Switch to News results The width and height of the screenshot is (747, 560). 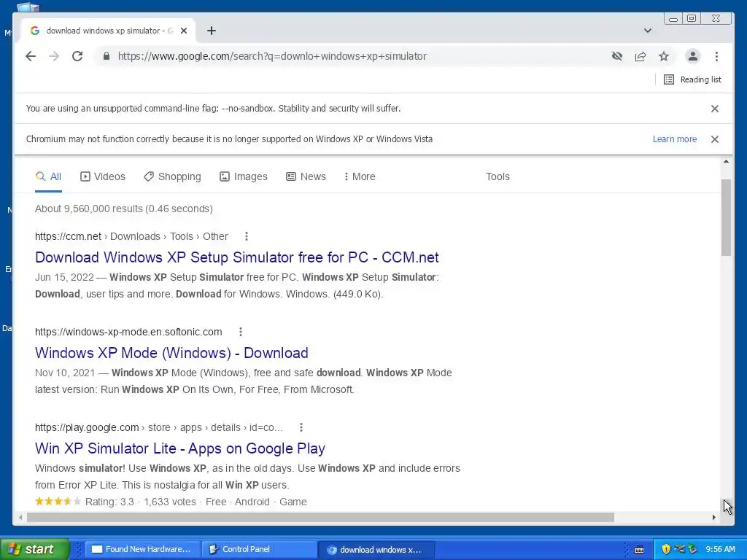pos(306,176)
